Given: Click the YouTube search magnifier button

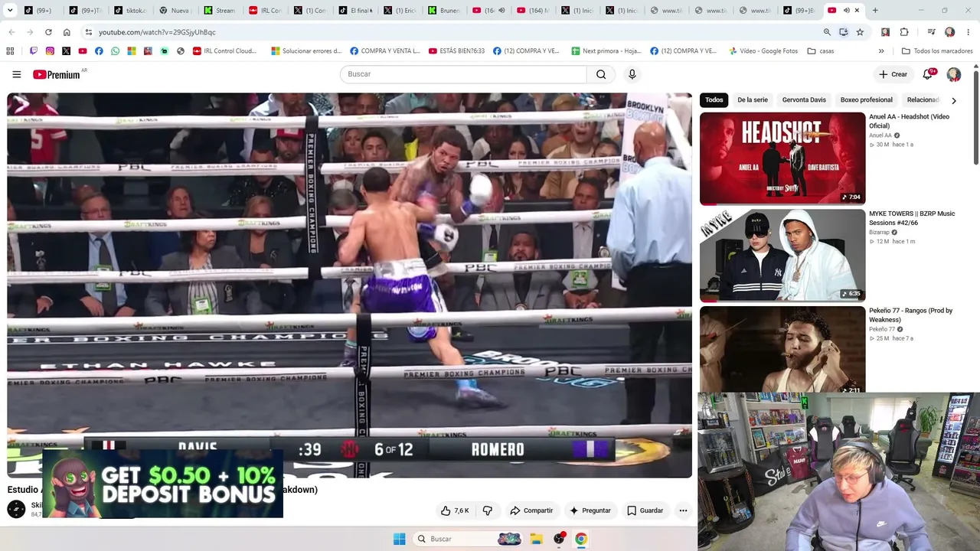Looking at the screenshot, I should click(x=601, y=74).
